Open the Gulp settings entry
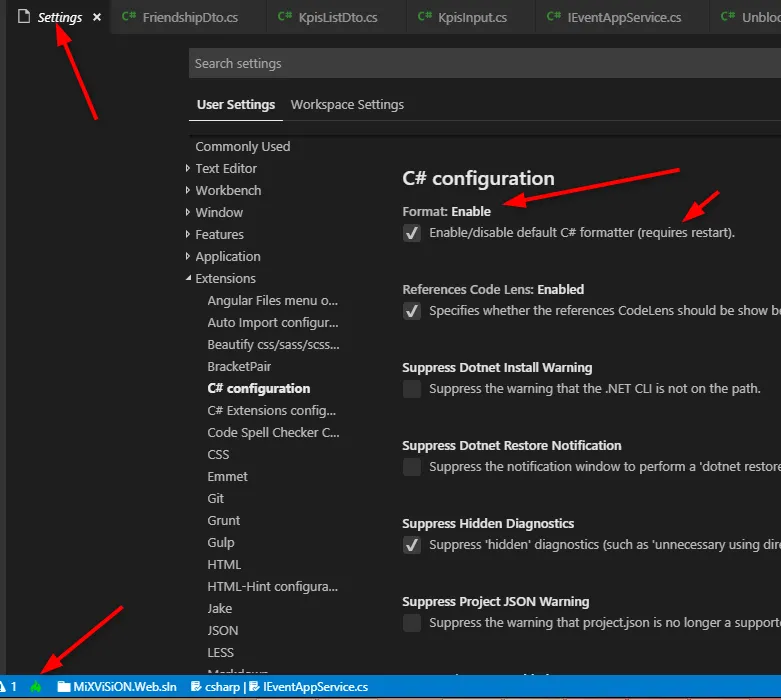781x700 pixels. coord(221,542)
